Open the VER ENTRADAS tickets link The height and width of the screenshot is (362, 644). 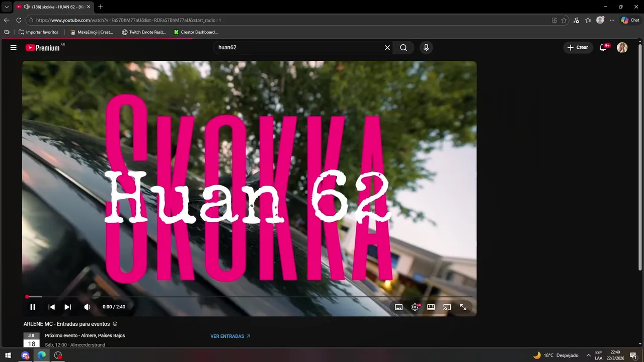[230, 336]
